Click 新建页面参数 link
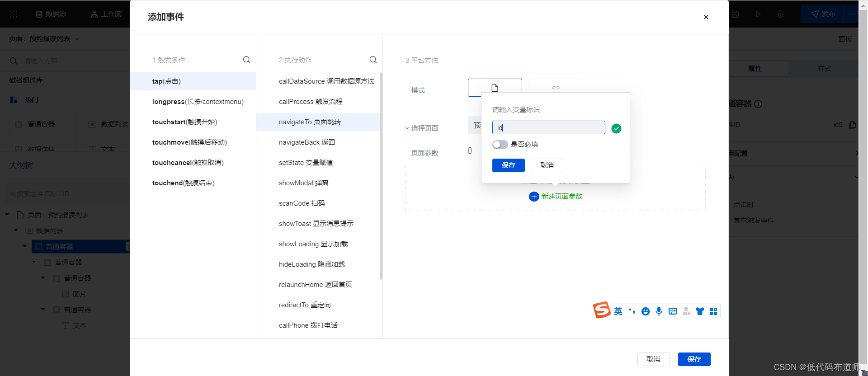 click(561, 197)
